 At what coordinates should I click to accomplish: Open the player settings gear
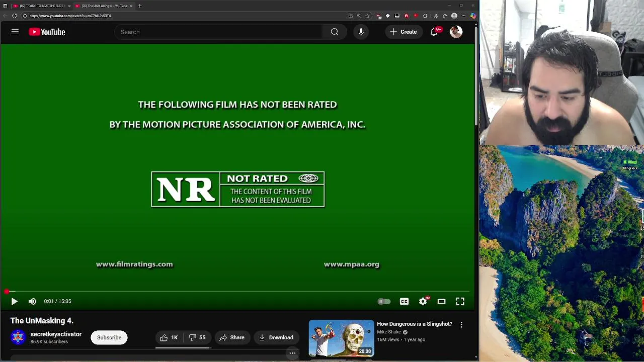[423, 301]
